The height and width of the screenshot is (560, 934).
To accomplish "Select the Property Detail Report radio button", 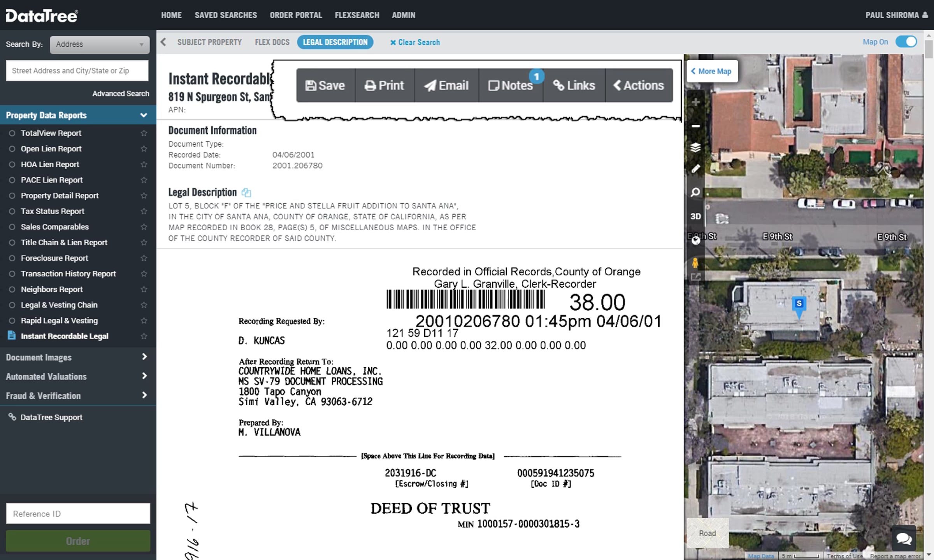I will tap(12, 196).
